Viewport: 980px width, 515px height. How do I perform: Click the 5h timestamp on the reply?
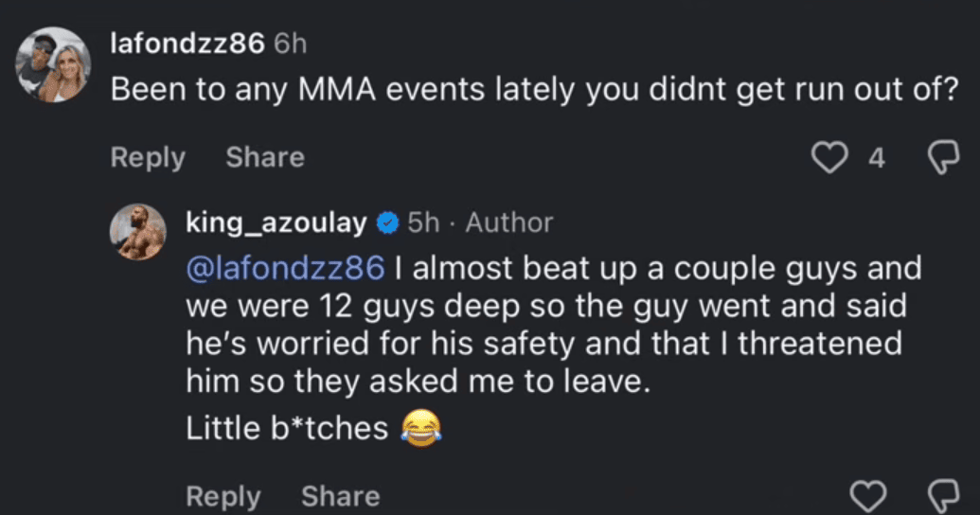click(x=423, y=223)
